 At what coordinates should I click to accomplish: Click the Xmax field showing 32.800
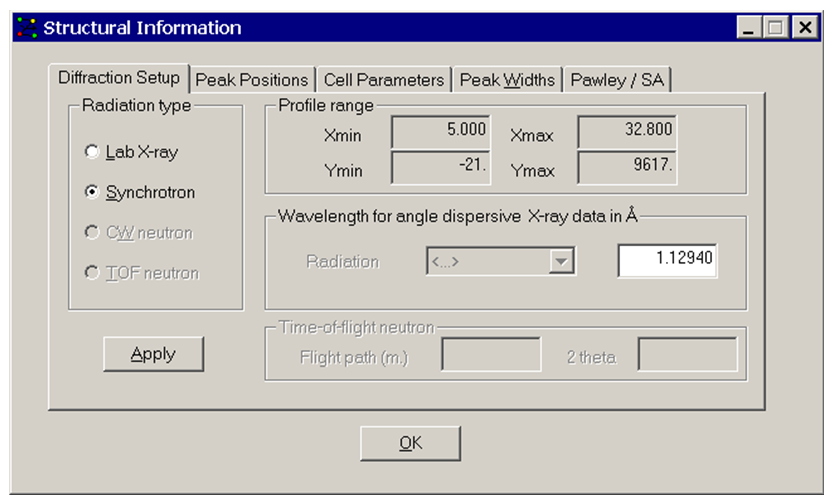(x=626, y=131)
